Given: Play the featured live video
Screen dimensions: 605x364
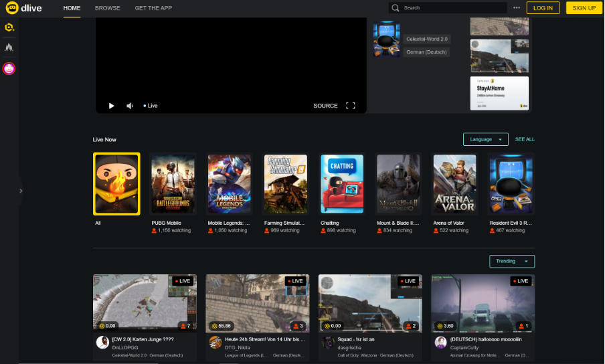Looking at the screenshot, I should [x=111, y=106].
